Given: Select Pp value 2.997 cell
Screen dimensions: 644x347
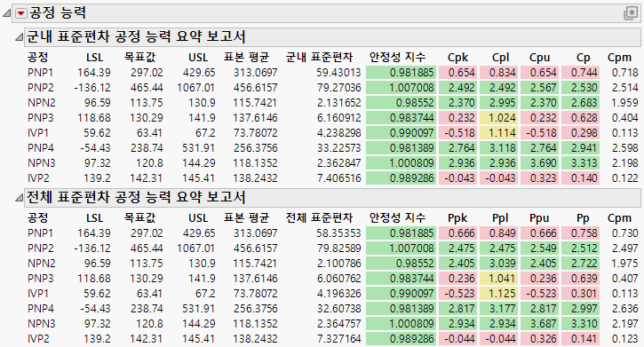Looking at the screenshot, I should pos(580,309).
